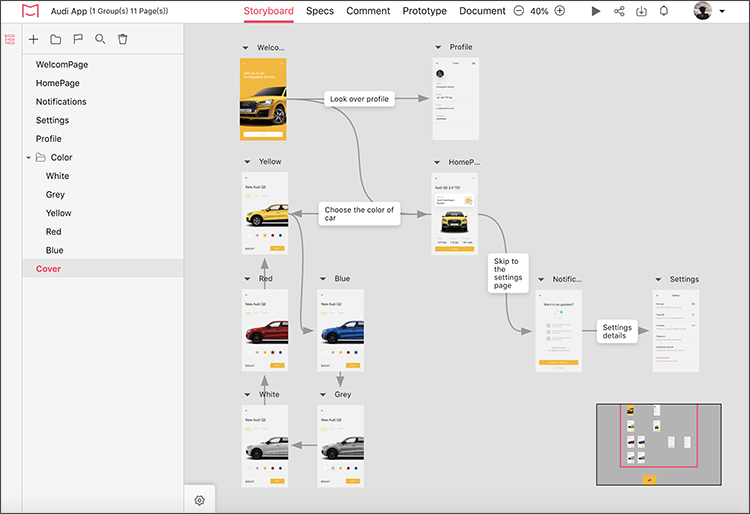Image resolution: width=750 pixels, height=514 pixels.
Task: Collapse the White artboard triangle
Action: [x=247, y=394]
